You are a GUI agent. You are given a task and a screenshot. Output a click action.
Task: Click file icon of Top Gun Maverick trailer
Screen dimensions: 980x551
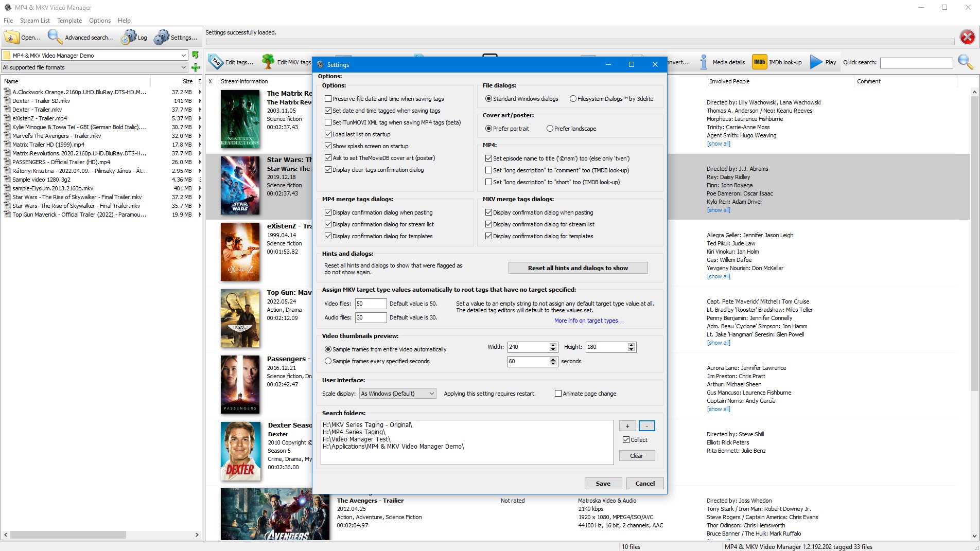coord(7,215)
